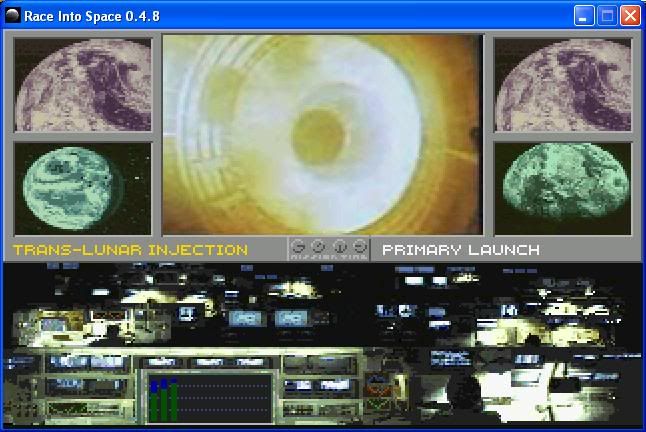Minimize the Race Into Space window
Viewport: 646px width, 432px height.
(584, 16)
